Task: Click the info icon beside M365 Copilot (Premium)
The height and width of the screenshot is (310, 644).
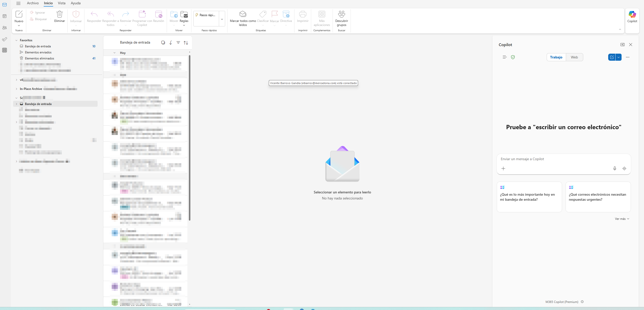Action: [x=582, y=302]
